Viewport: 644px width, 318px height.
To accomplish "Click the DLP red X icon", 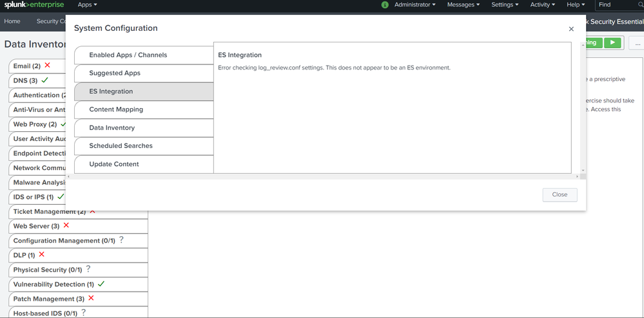I will [41, 254].
